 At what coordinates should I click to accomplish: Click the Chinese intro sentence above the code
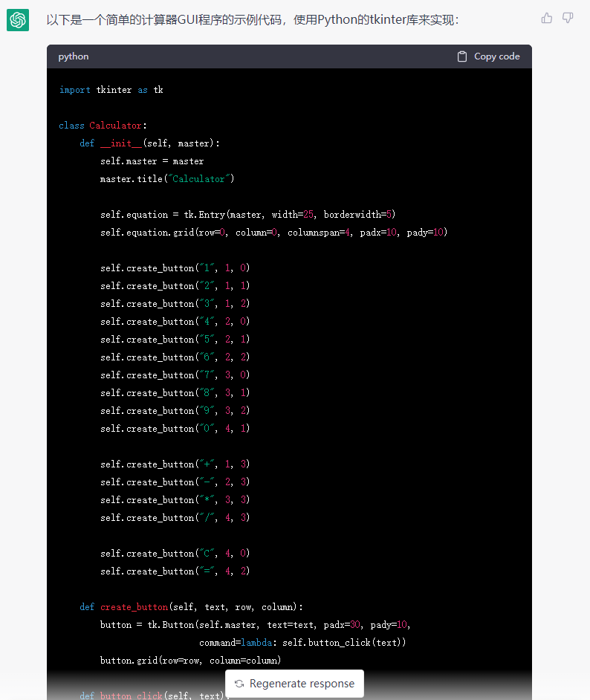253,20
